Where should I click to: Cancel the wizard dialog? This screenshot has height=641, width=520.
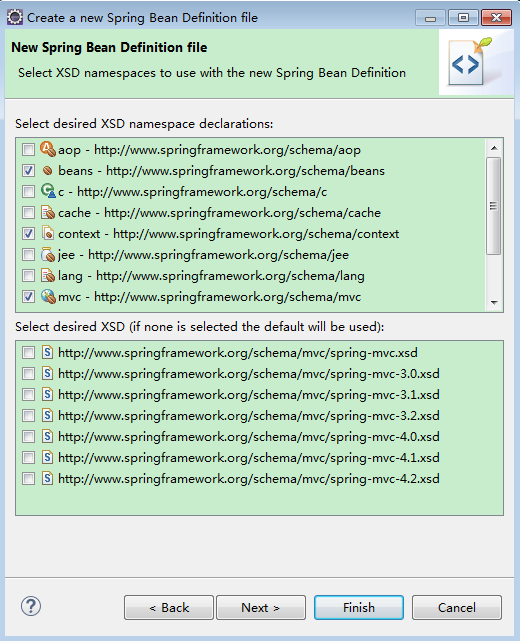tap(457, 607)
